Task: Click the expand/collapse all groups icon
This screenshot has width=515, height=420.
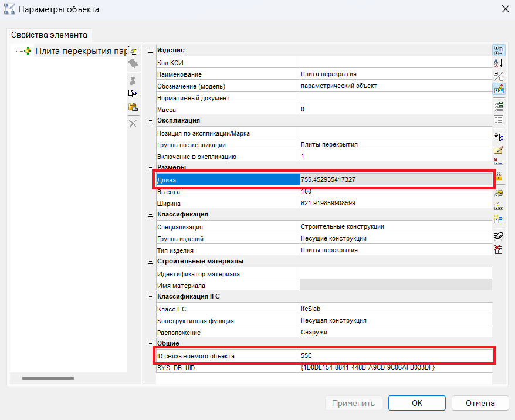Action: click(x=499, y=76)
